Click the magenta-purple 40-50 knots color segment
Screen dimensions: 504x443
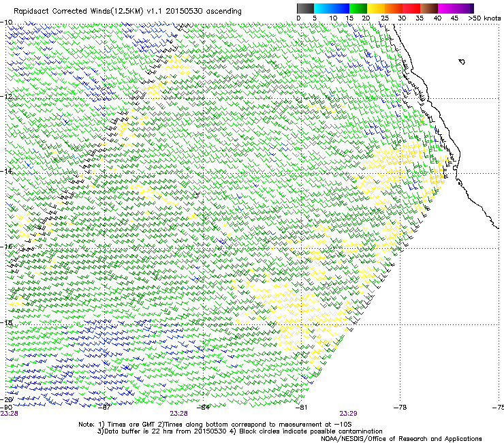(x=456, y=8)
